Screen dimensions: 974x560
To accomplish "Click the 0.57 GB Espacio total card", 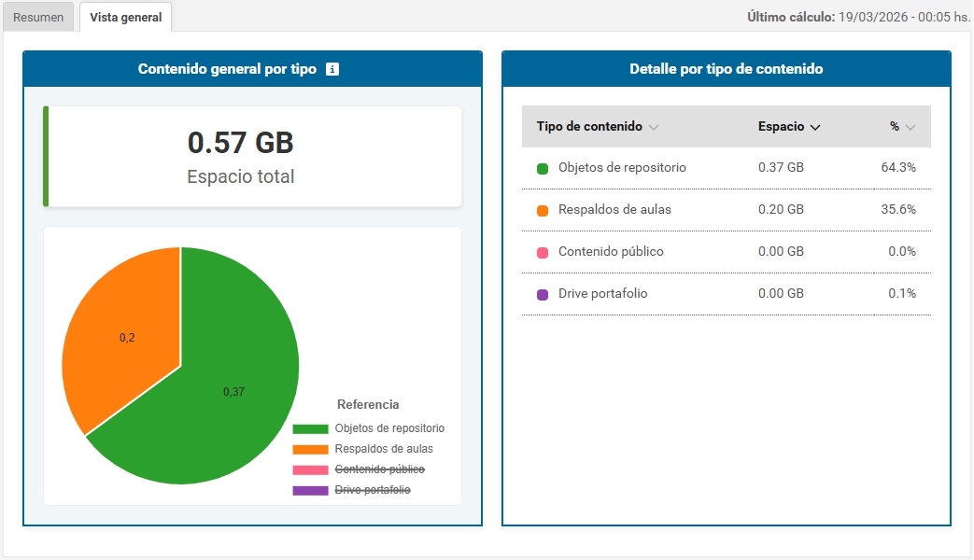I will pyautogui.click(x=252, y=156).
